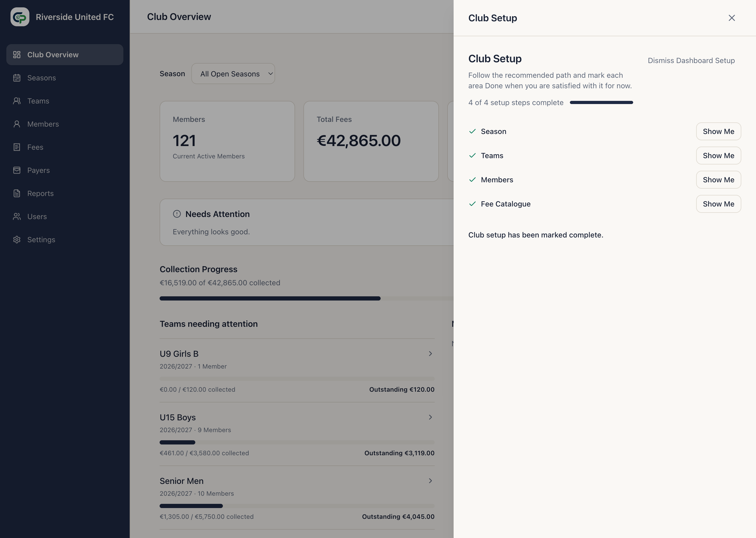Image resolution: width=756 pixels, height=538 pixels.
Task: Expand the Senior Men team chevron
Action: pyautogui.click(x=430, y=481)
